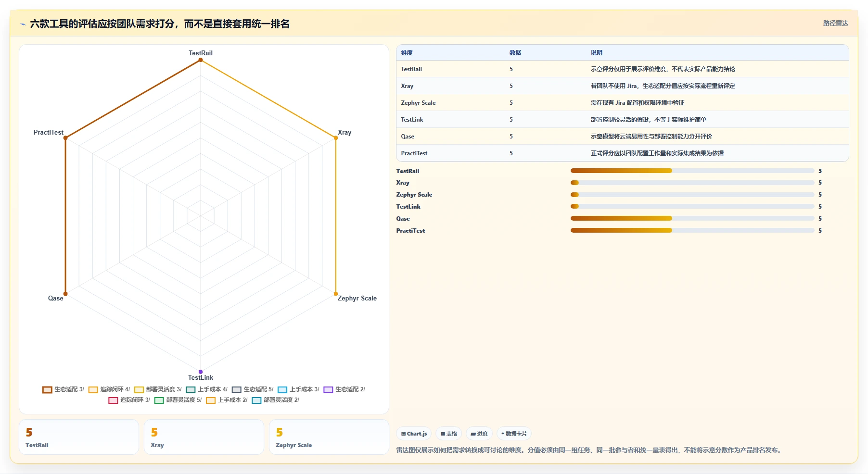Screen dimensions: 868x474
Task: Click the note 需在现有 Jira 配置和权限环境中验证
Action: tap(638, 103)
